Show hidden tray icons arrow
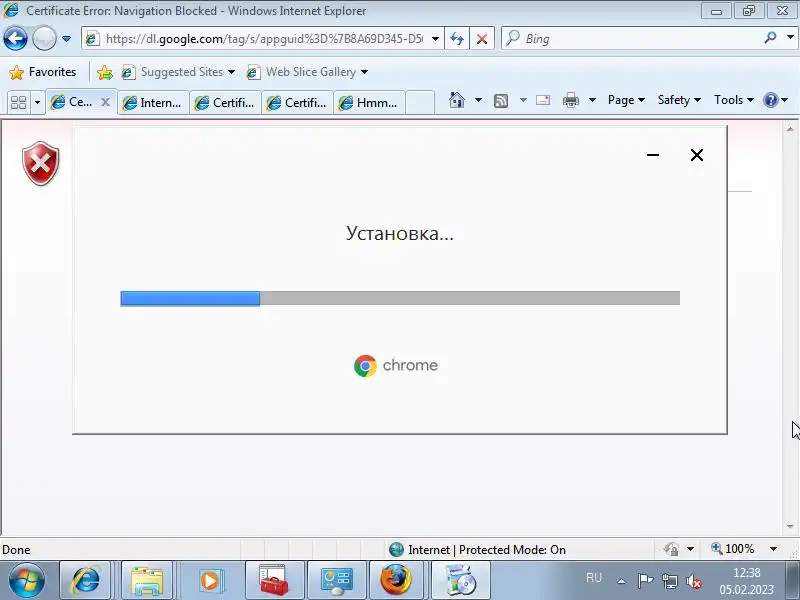 (x=621, y=581)
